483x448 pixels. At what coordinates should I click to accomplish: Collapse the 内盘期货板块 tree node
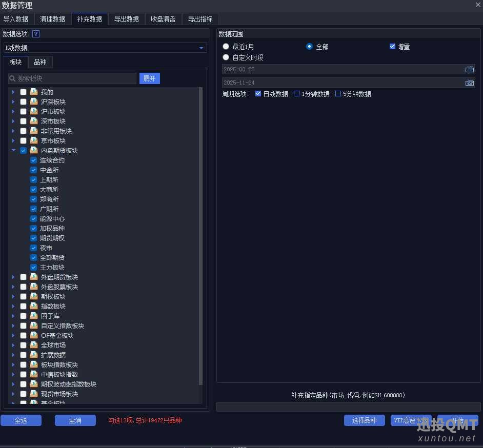point(14,150)
